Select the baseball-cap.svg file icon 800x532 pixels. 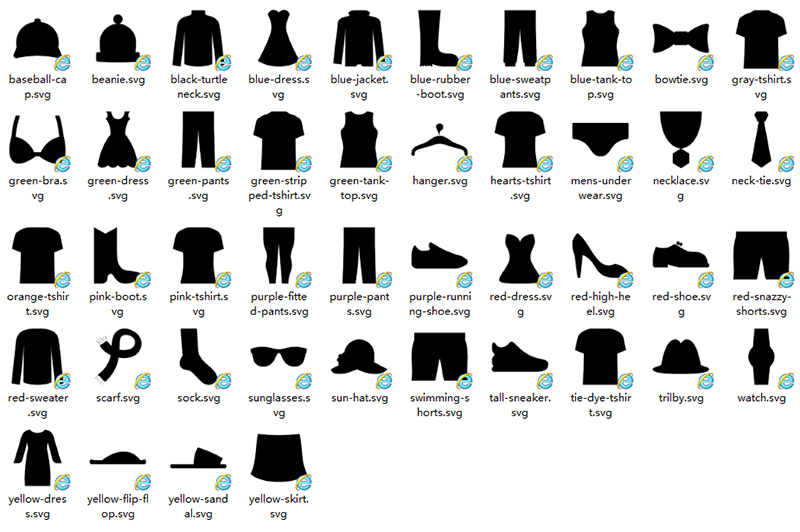[36, 40]
